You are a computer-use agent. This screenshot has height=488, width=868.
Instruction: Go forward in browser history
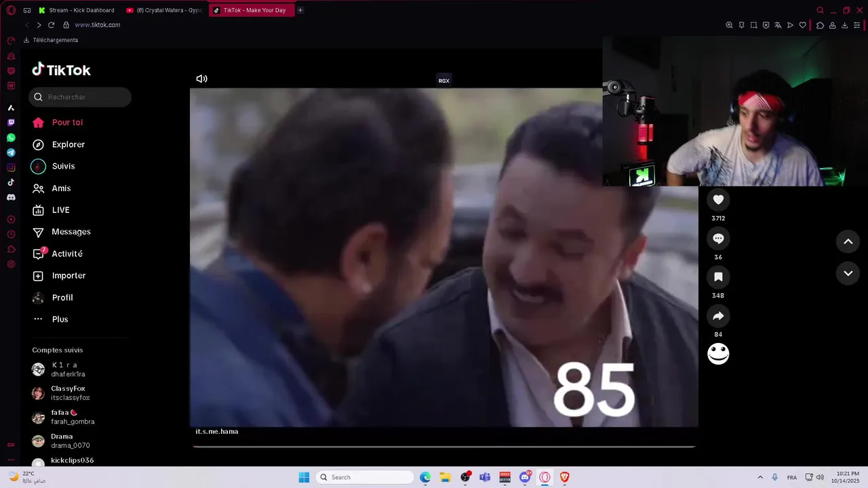pos(39,25)
